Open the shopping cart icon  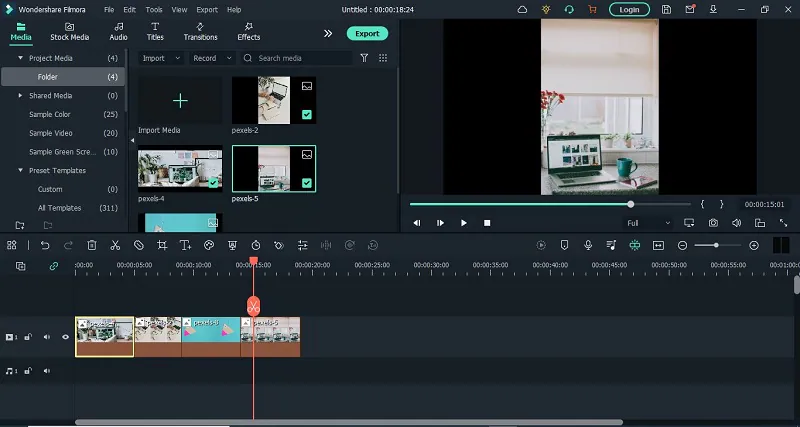pos(592,9)
